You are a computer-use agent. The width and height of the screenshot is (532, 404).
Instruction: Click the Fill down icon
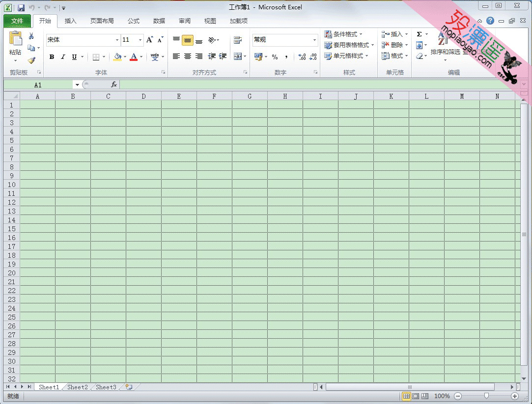pos(420,45)
